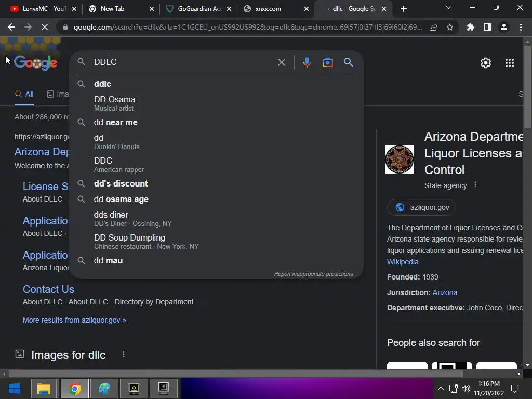Click Chrome icon in taskbar
532x399 pixels.
[x=75, y=389]
